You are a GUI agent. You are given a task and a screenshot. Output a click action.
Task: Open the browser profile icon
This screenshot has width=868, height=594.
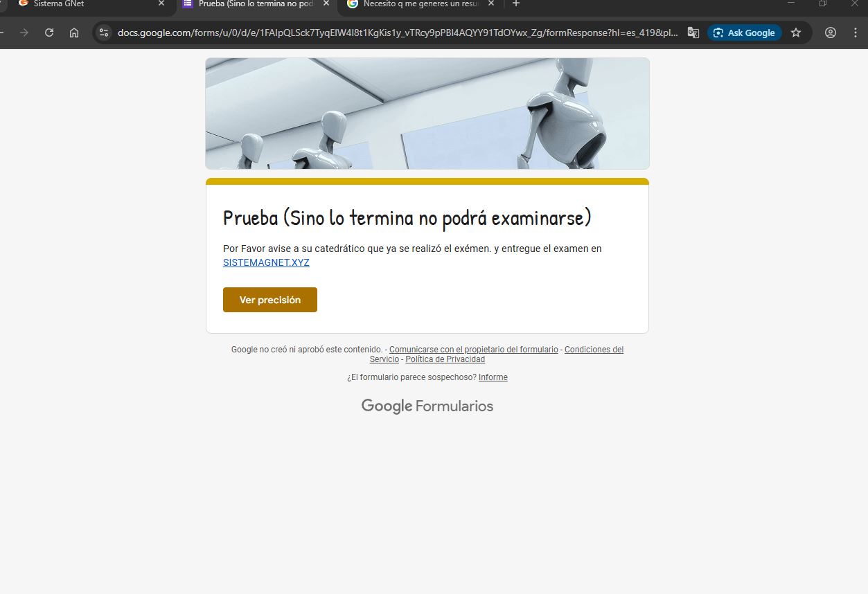[831, 33]
